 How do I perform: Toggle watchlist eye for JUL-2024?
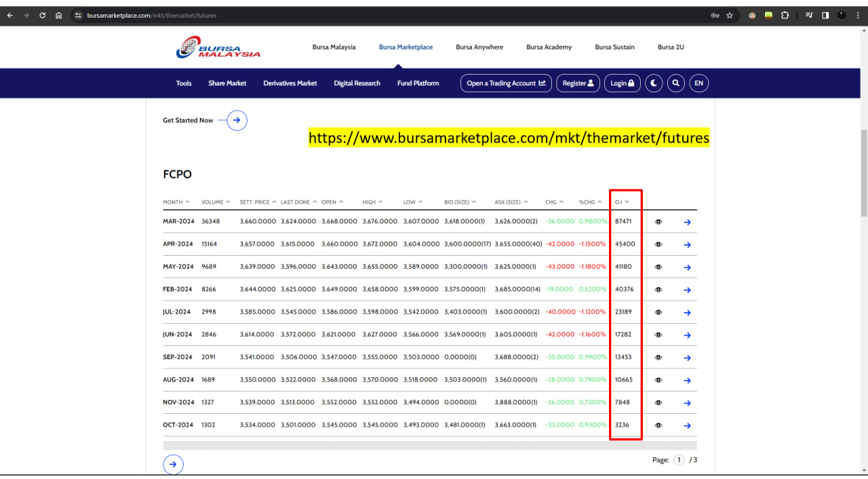(658, 312)
